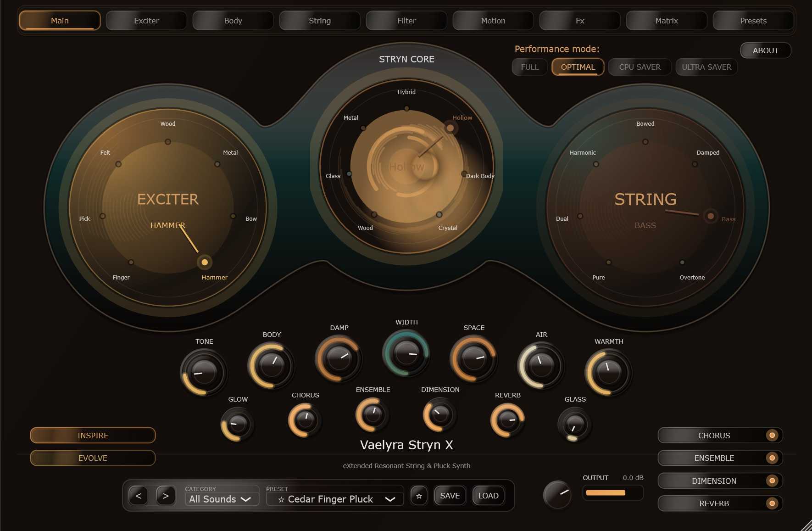Select the Harmonic string node
812x531 pixels.
pos(596,164)
